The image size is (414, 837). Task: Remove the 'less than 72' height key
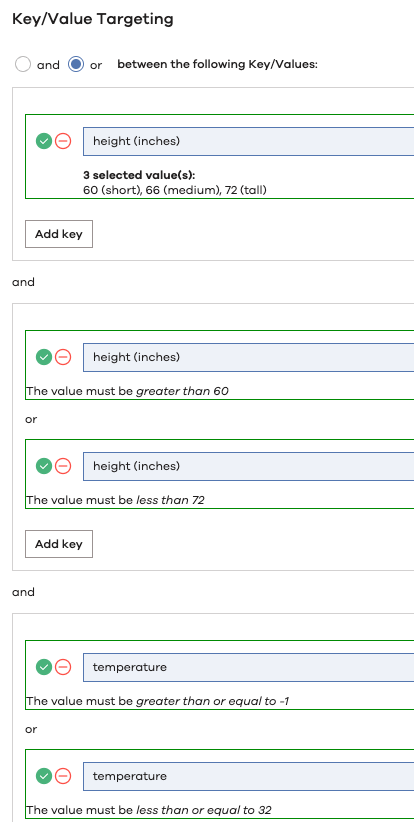coord(63,466)
